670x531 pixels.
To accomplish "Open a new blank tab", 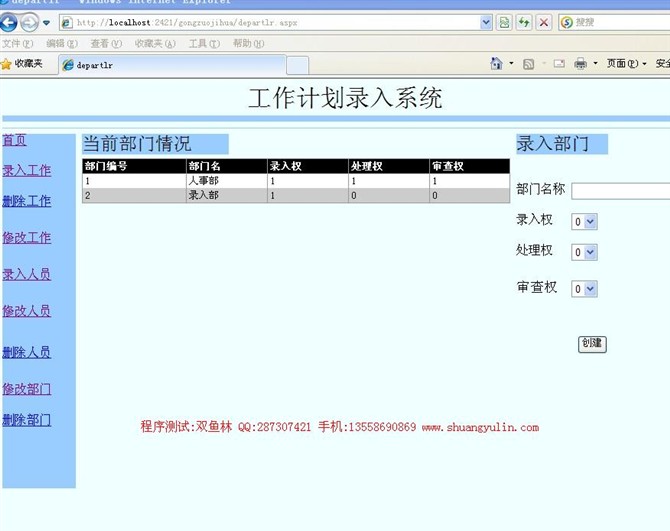I will coord(297,66).
